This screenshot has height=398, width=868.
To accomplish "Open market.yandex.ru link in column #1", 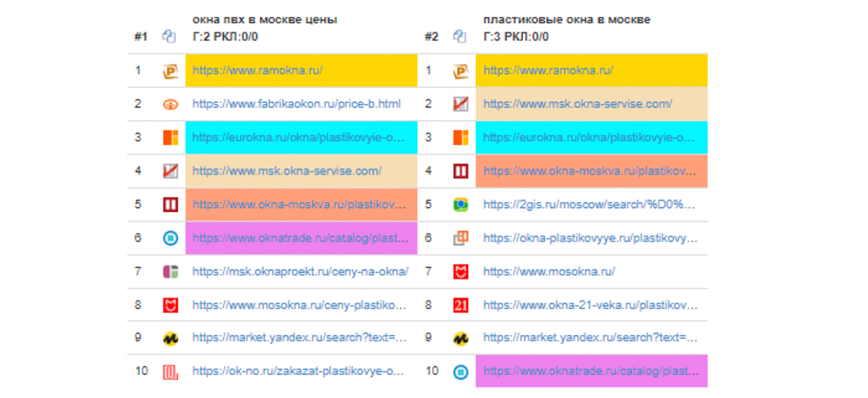I will point(299,338).
